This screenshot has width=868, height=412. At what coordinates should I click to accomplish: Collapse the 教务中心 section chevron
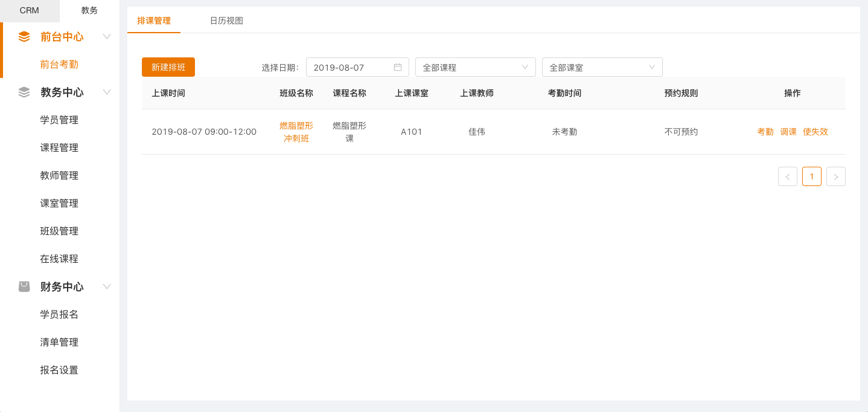(x=107, y=92)
